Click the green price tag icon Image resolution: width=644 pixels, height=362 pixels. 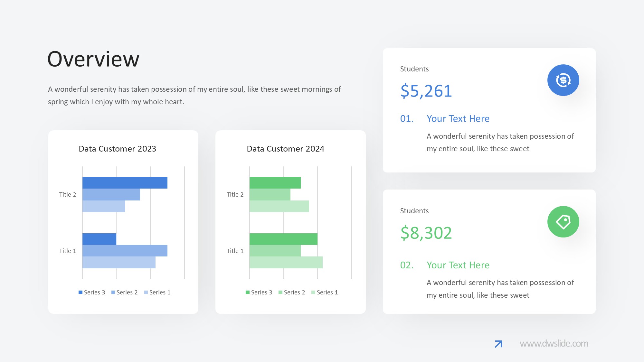pos(563,222)
